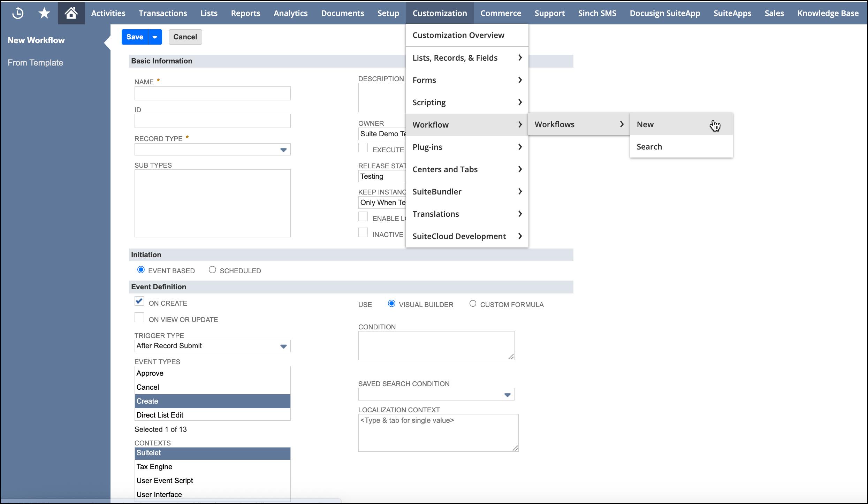Screen dimensions: 868x504
Task: Select Search in the Workflows submenu
Action: tap(649, 146)
